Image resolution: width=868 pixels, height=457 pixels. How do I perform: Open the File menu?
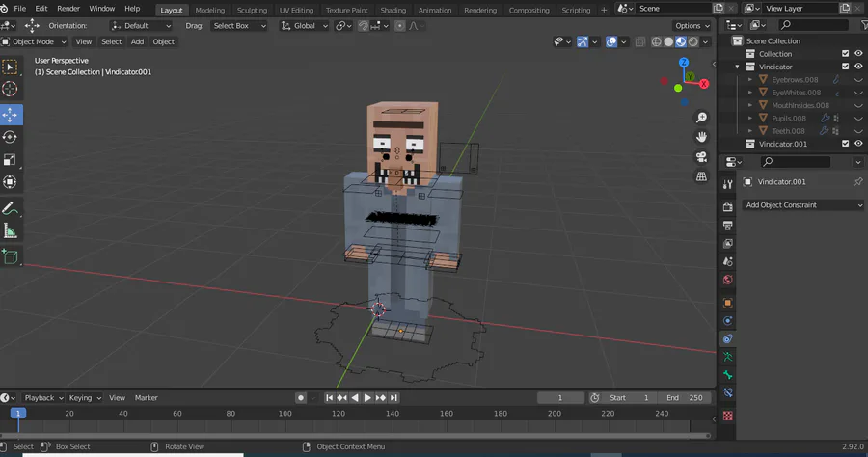(20, 9)
